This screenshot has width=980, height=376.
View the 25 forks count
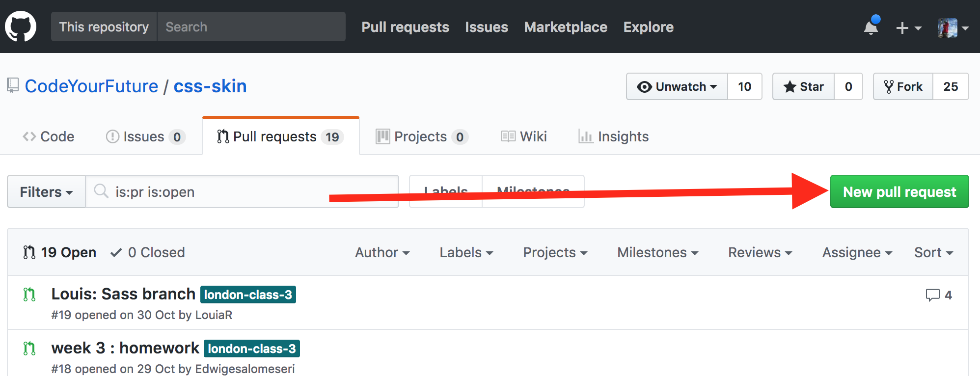coord(951,86)
